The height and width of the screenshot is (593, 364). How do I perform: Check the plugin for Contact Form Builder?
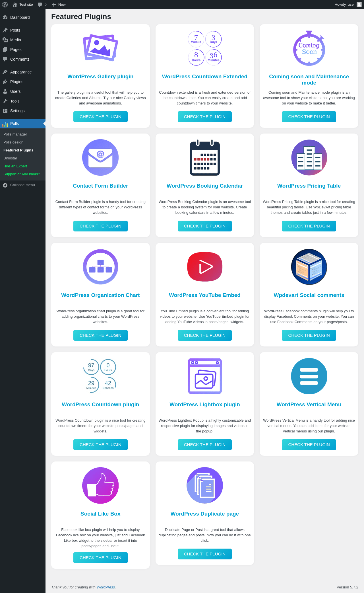pyautogui.click(x=100, y=226)
